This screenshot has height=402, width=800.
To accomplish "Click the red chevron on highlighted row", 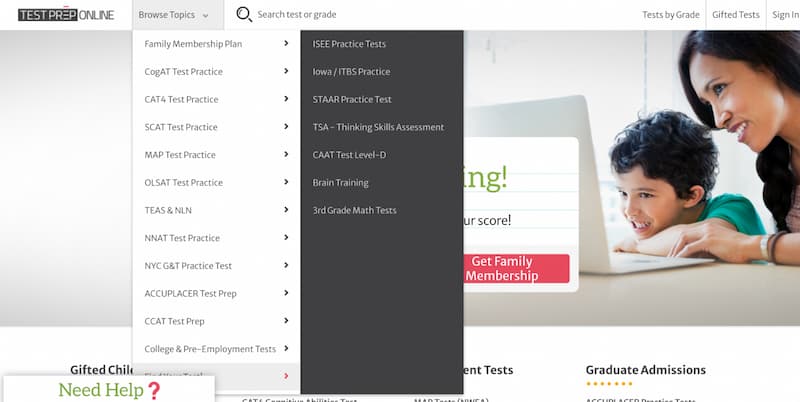I will coord(286,376).
